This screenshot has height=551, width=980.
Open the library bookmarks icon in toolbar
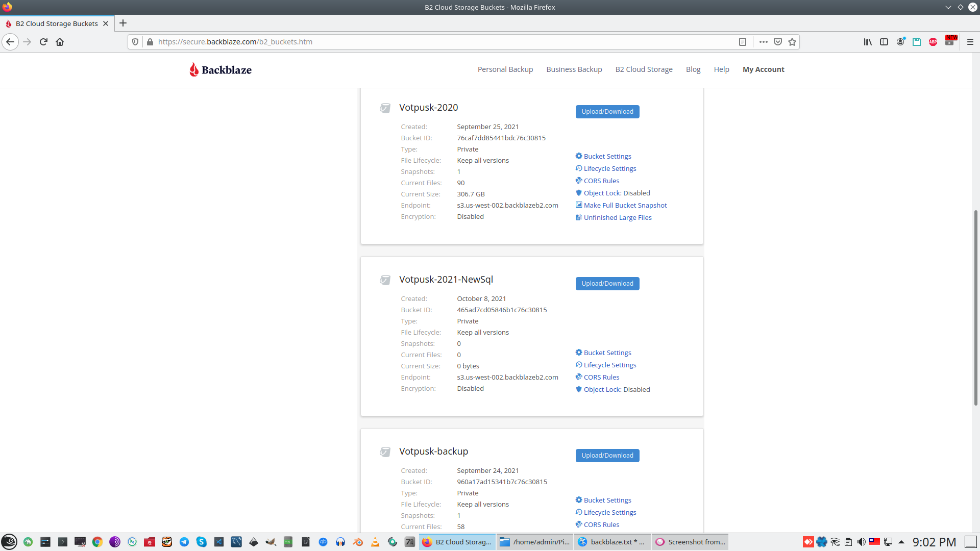[x=868, y=42]
